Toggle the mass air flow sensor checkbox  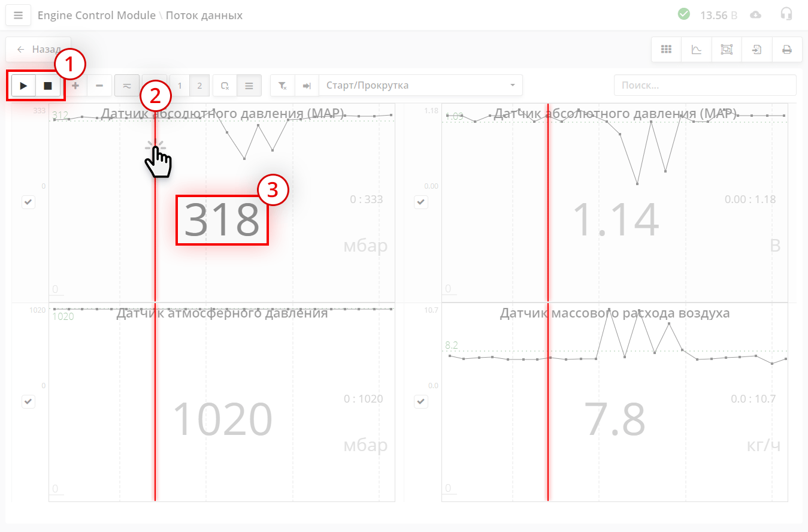[x=421, y=401]
